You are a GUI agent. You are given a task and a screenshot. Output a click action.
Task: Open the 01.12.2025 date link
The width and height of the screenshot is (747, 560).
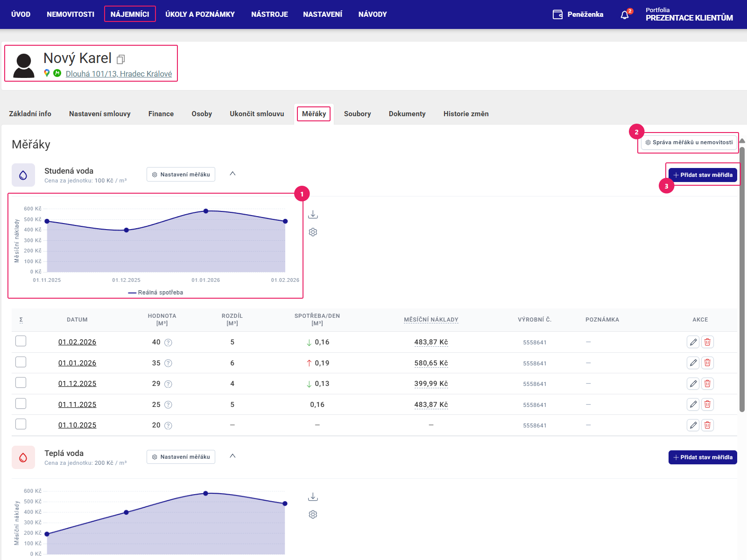[77, 384]
